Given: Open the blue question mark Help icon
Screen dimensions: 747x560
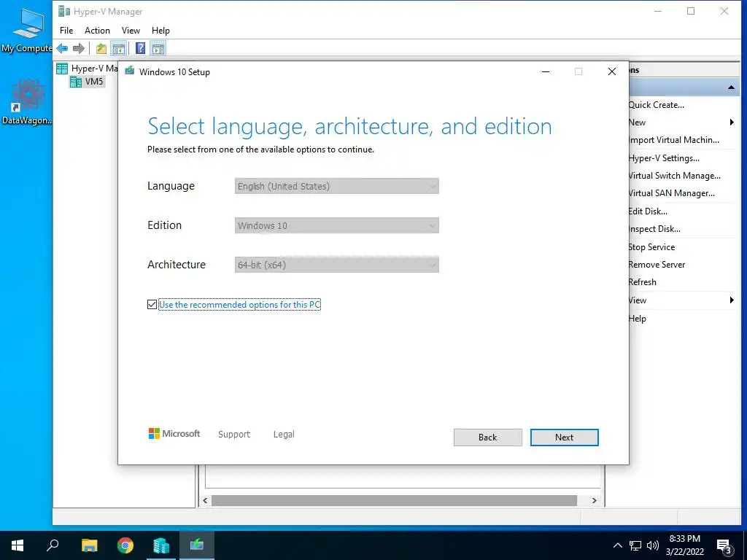Looking at the screenshot, I should (x=141, y=48).
